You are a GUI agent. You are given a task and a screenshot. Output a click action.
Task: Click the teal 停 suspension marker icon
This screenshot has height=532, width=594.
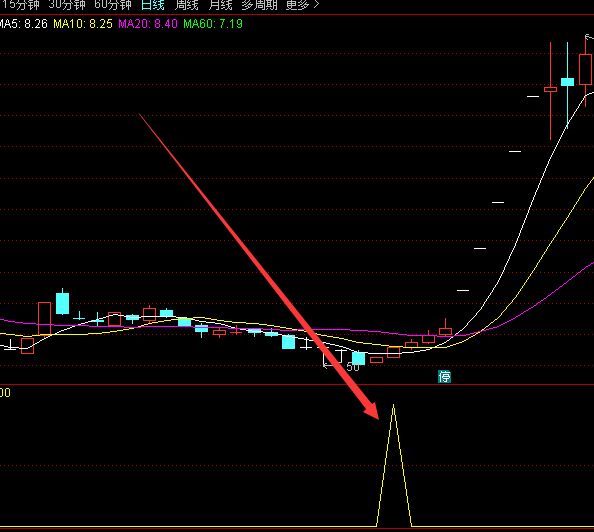click(444, 376)
